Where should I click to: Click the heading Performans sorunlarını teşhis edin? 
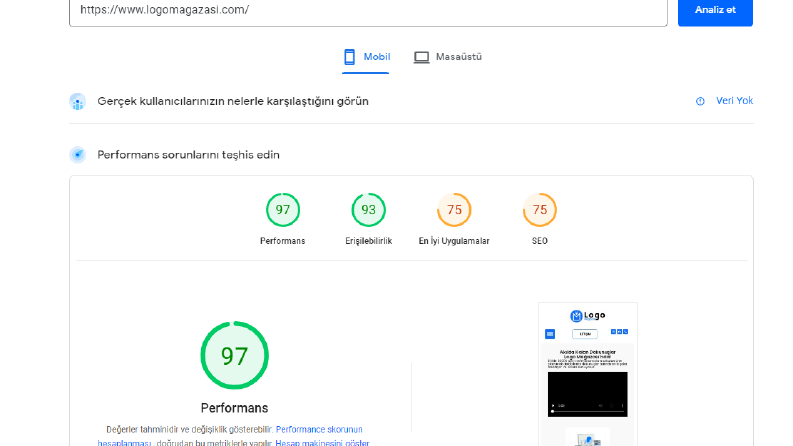[188, 155]
